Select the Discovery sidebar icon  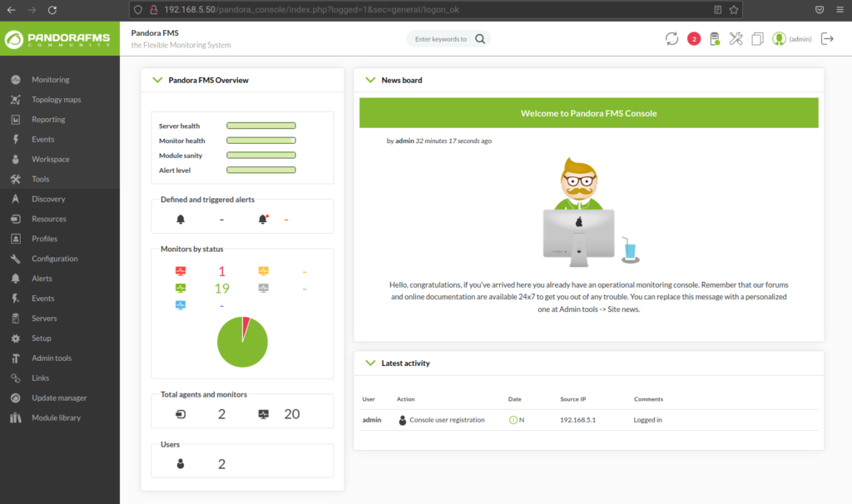(x=15, y=199)
